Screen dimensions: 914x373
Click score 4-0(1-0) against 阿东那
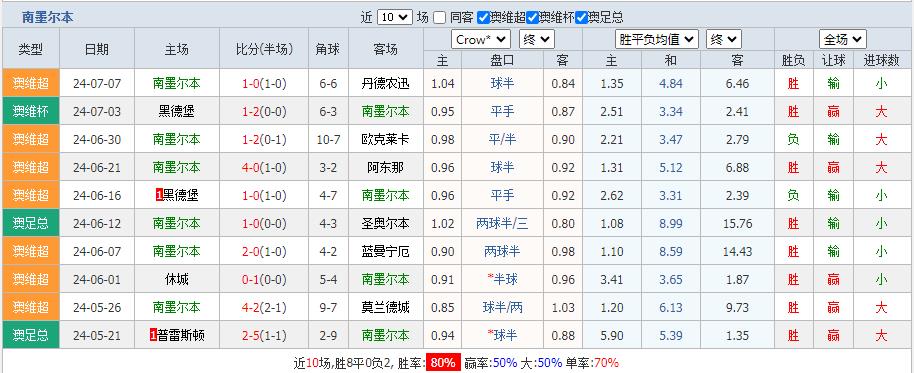coord(264,167)
